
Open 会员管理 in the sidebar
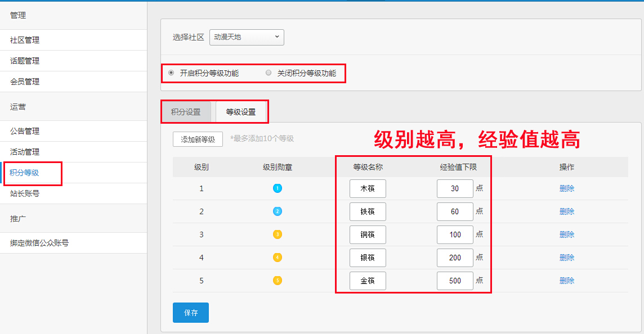pos(25,82)
